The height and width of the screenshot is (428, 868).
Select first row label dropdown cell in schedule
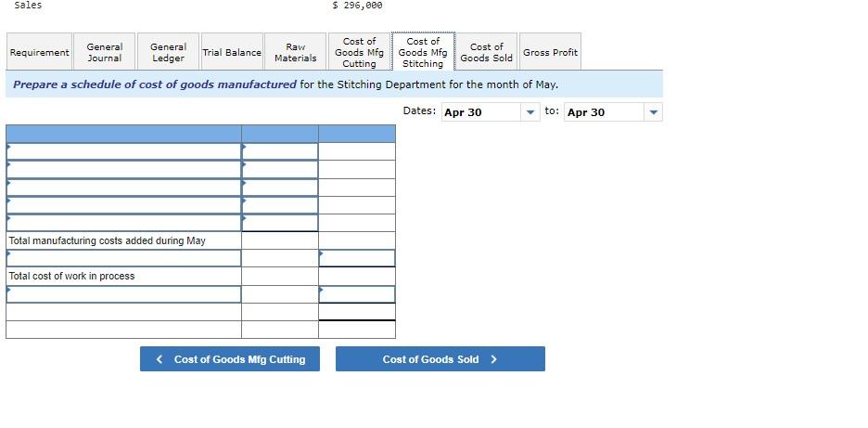(x=124, y=151)
